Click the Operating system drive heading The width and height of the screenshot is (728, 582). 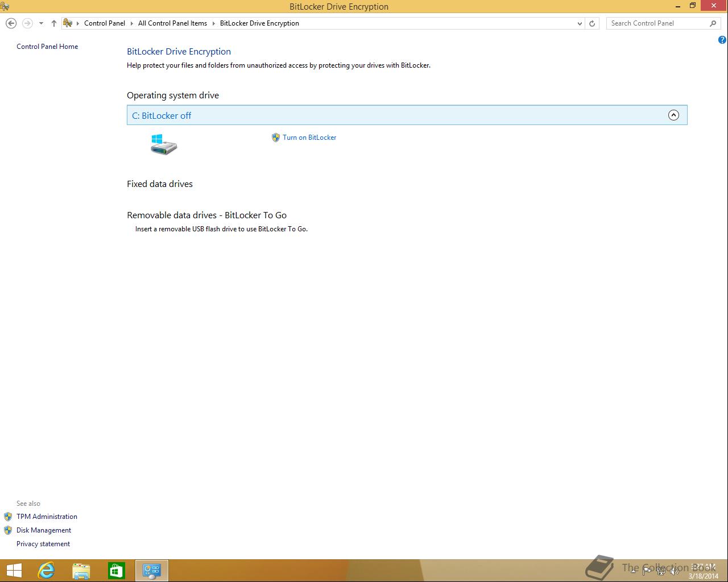point(173,95)
